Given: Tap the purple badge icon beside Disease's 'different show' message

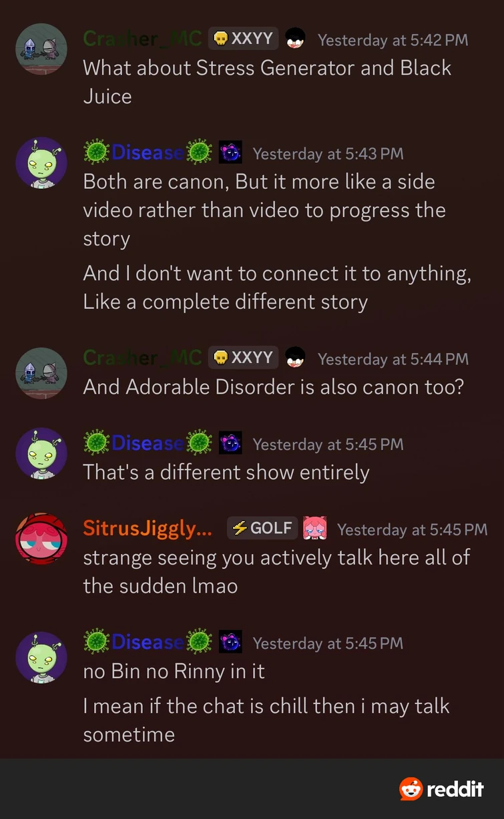Looking at the screenshot, I should coord(230,443).
